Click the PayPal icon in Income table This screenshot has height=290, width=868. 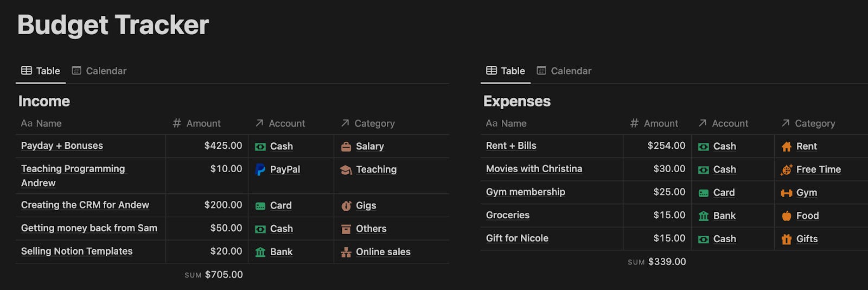(x=260, y=169)
